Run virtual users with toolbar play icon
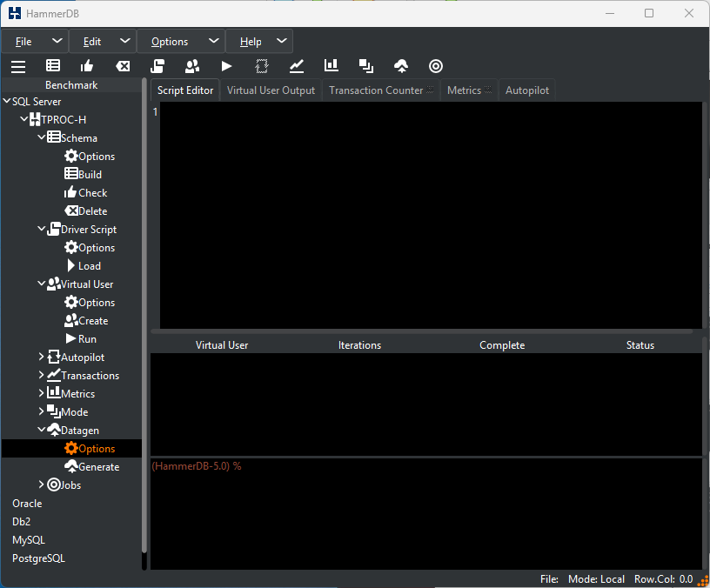Screen dimensions: 710x588 (x=226, y=66)
